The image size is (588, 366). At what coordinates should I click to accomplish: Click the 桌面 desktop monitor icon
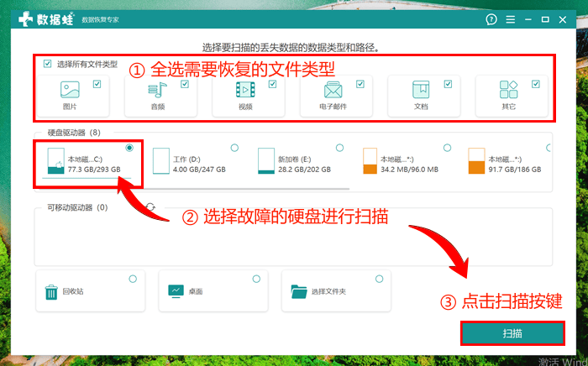click(x=176, y=291)
